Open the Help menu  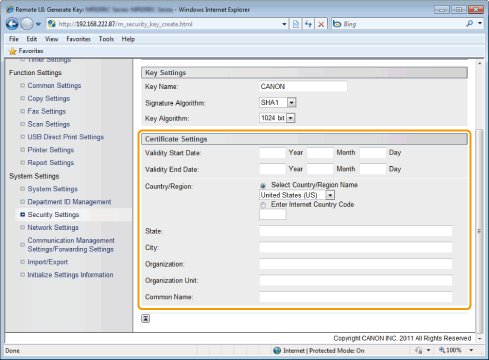[x=128, y=39]
